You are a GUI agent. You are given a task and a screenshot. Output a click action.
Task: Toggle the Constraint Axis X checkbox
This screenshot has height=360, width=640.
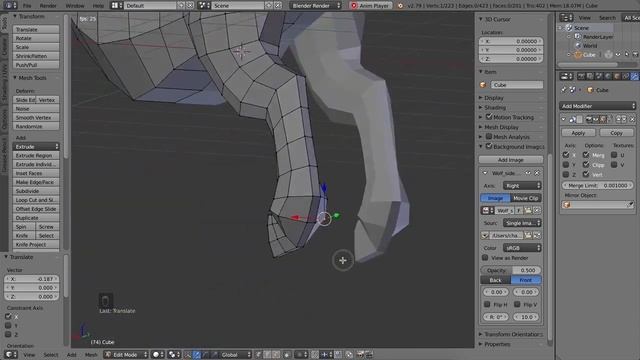[x=8, y=316]
